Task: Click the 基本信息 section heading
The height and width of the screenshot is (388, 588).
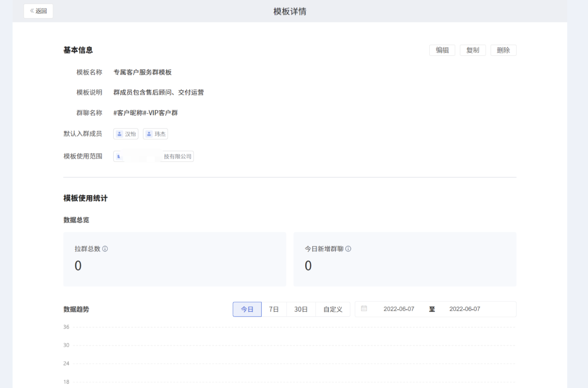Action: coord(78,50)
